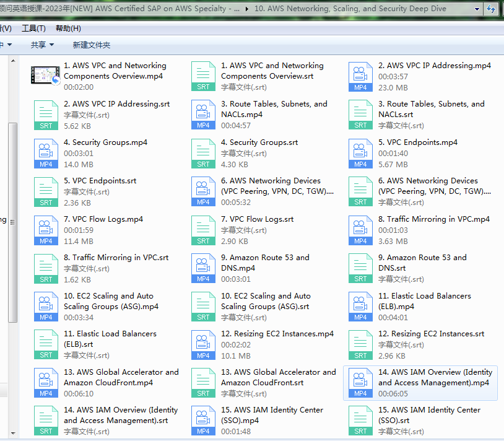Open the address bar history dropdown arrow

tap(477, 9)
